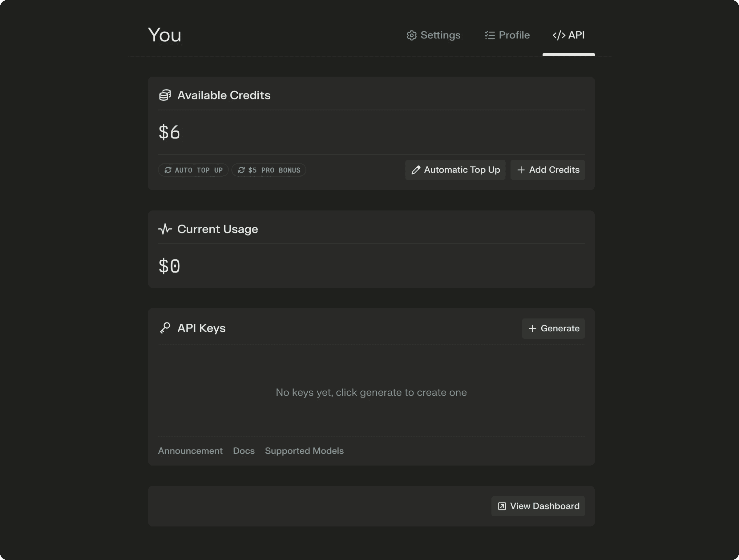Click the Profile menu item
Screen dimensions: 739x560
[507, 35]
